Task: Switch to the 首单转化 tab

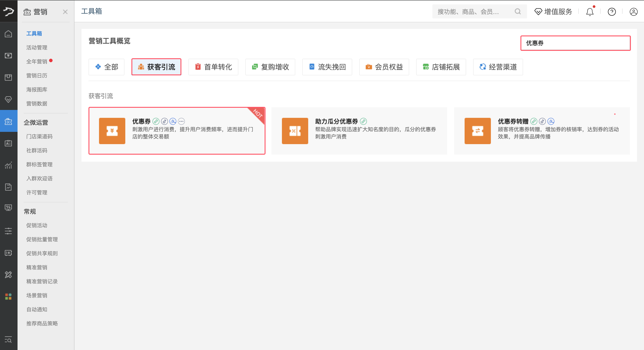Action: pyautogui.click(x=213, y=67)
